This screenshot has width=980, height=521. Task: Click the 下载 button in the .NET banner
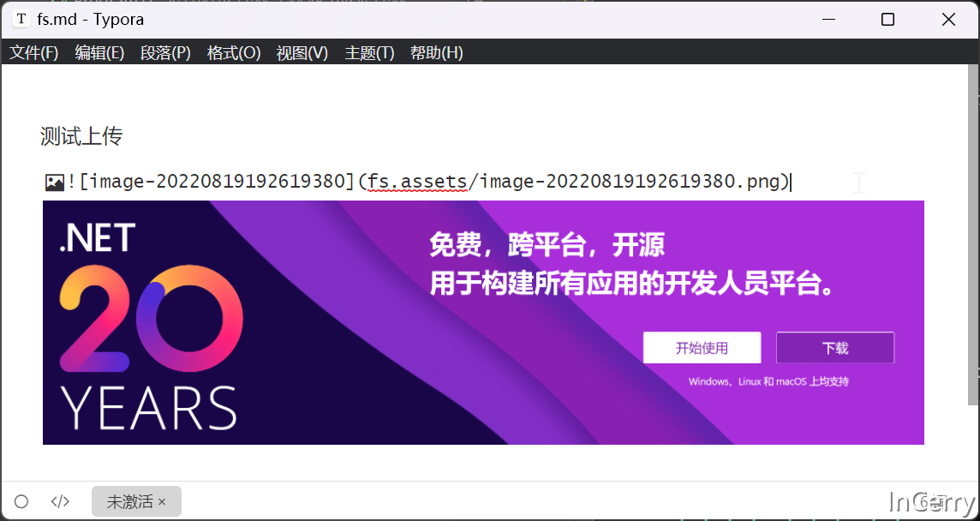pyautogui.click(x=834, y=347)
